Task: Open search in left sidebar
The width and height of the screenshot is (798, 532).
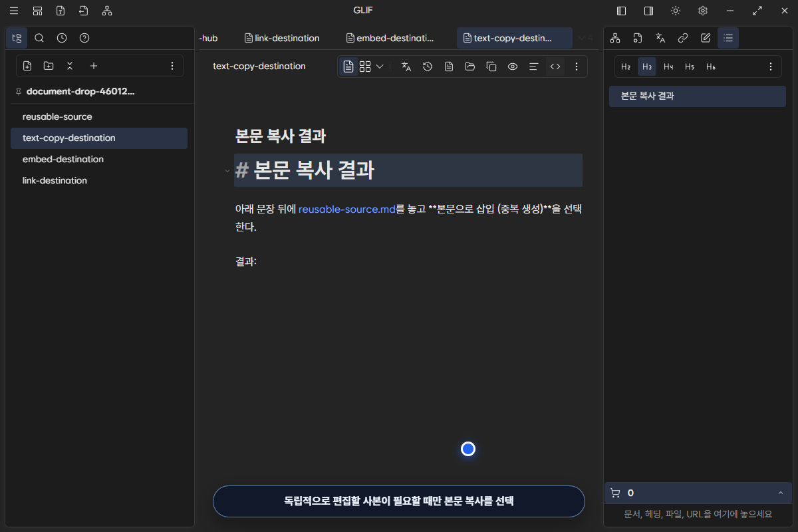Action: click(x=39, y=38)
